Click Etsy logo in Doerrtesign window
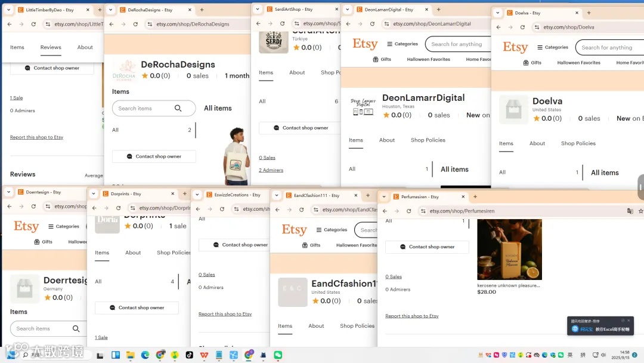The height and width of the screenshot is (363, 644). point(26,226)
